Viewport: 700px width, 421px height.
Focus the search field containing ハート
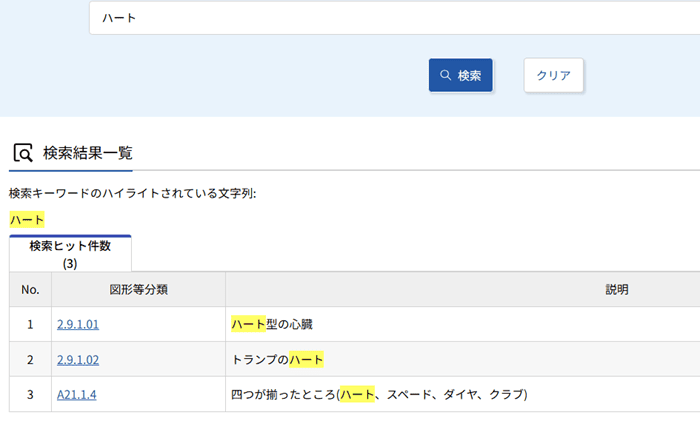[390, 18]
